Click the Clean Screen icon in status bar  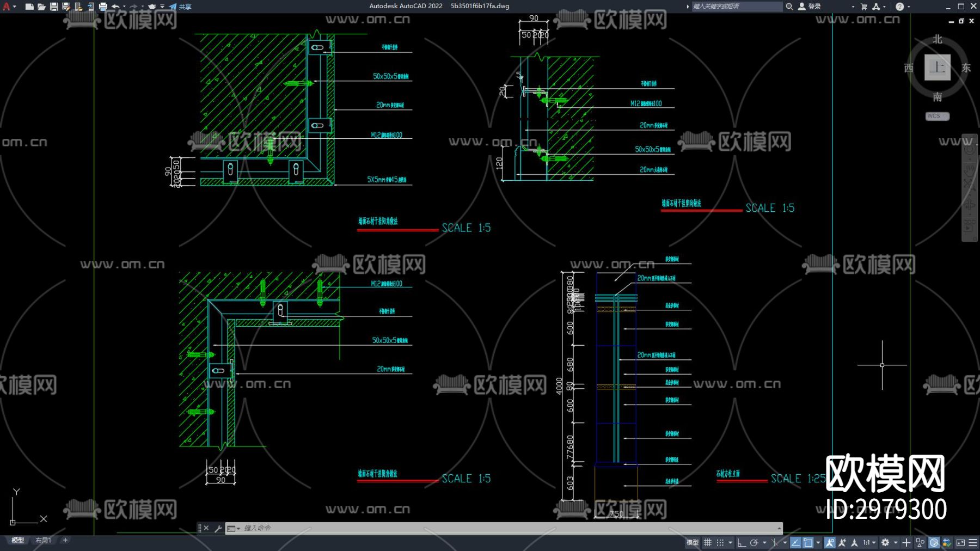click(x=960, y=542)
